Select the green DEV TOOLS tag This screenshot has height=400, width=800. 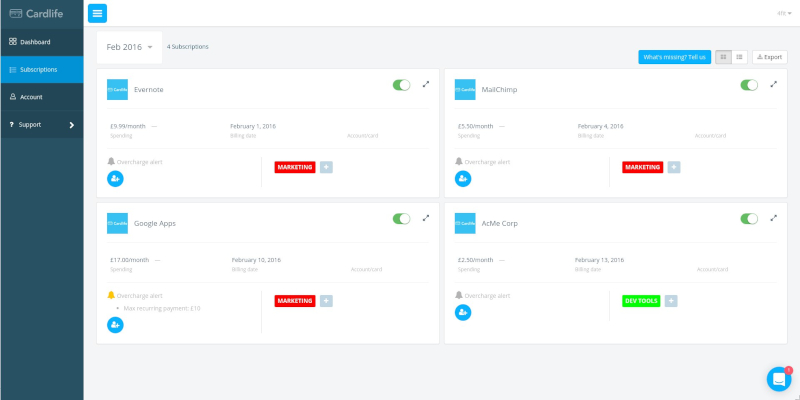(x=640, y=300)
